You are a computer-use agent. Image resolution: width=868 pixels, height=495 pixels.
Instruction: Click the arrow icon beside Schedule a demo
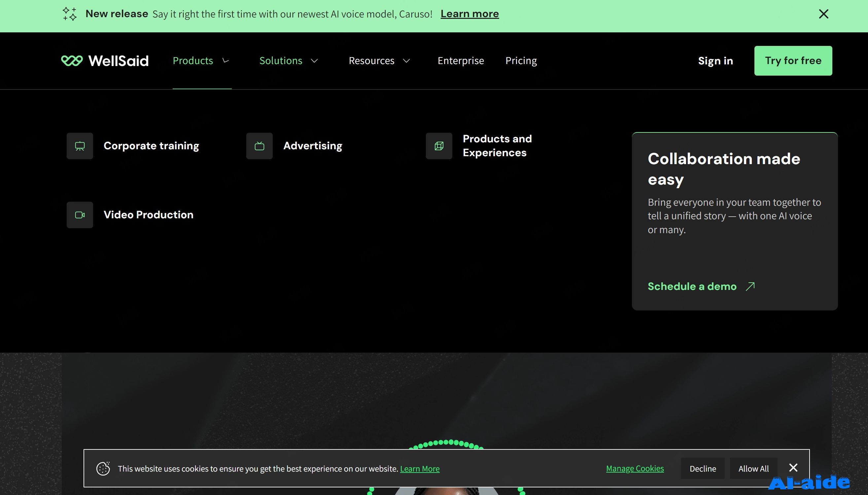pyautogui.click(x=750, y=287)
